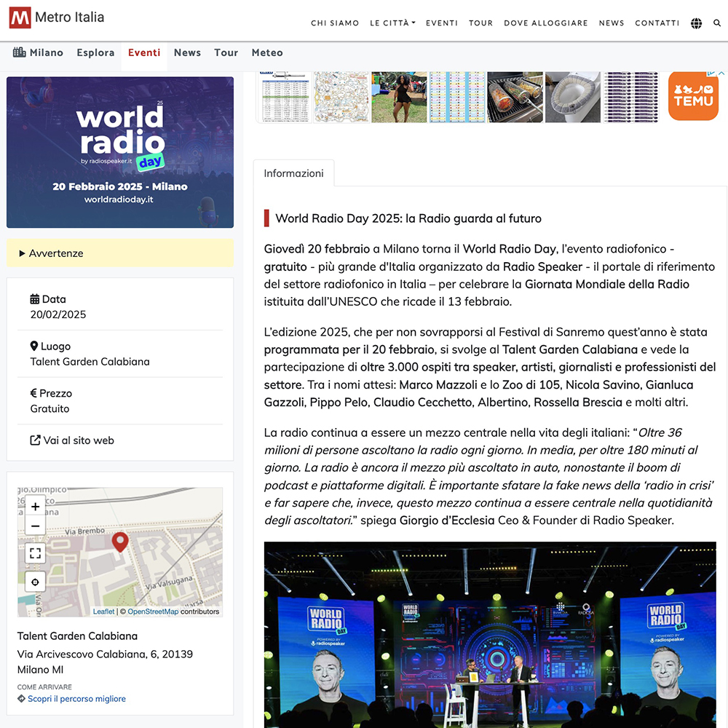Viewport: 728px width, 728px height.
Task: Click the Talent Garden Calabiana venue under Luogo
Action: (90, 362)
